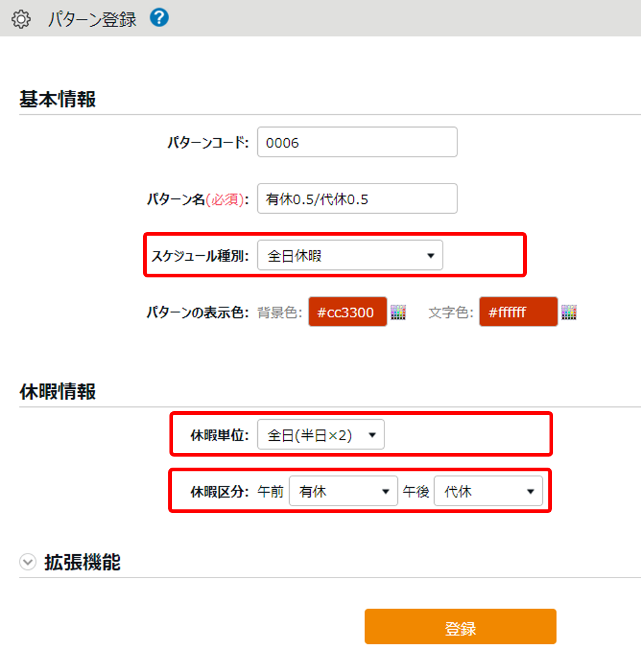Click the 午後 label
Viewport: 641px width, 672px height.
(416, 492)
